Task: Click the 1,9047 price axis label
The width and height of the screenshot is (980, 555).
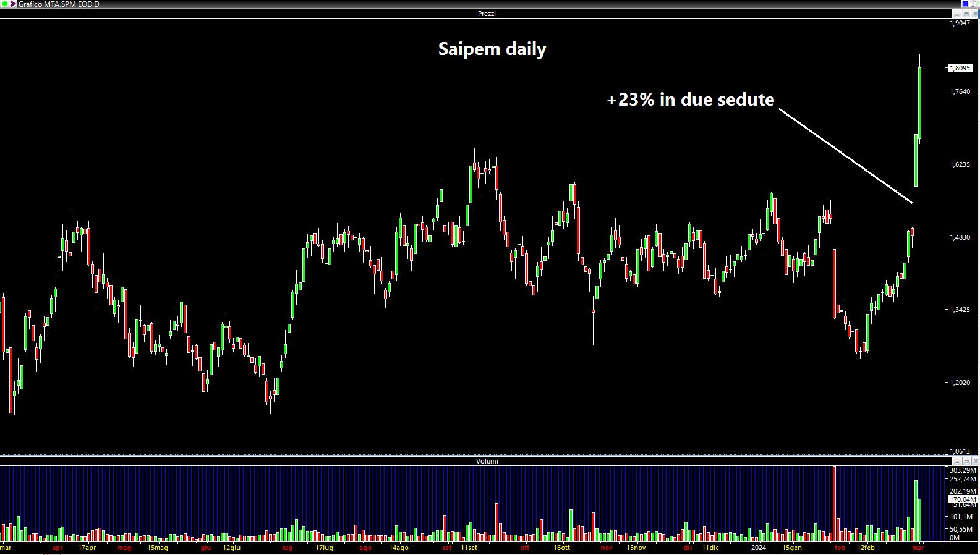Action: 960,23
